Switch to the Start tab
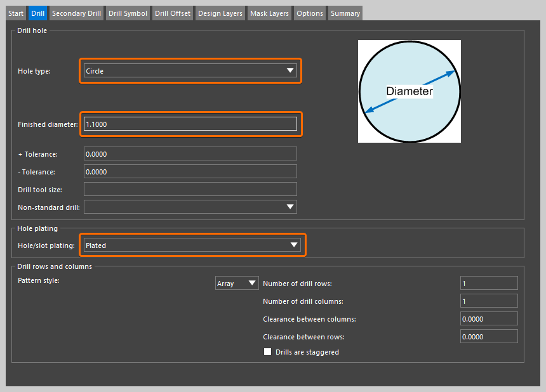The width and height of the screenshot is (546, 392). click(16, 13)
